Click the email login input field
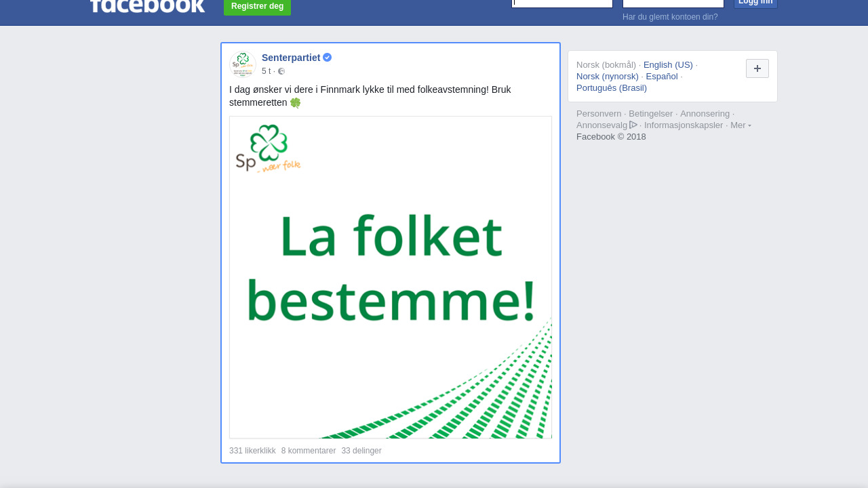 pyautogui.click(x=562, y=3)
